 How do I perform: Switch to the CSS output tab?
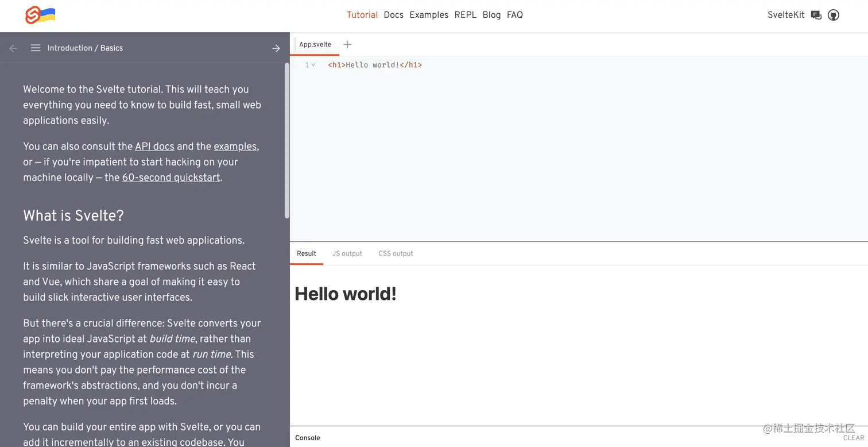tap(396, 253)
